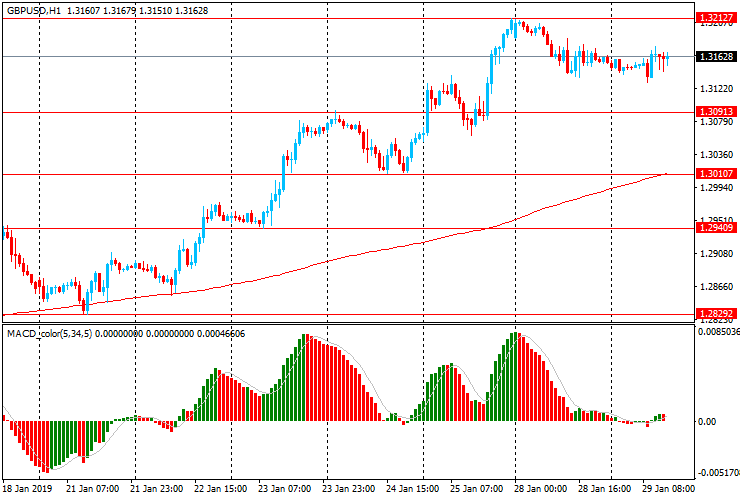Click the OHLC values 1.31607 1.31679 text
The image size is (740, 500).
point(102,10)
